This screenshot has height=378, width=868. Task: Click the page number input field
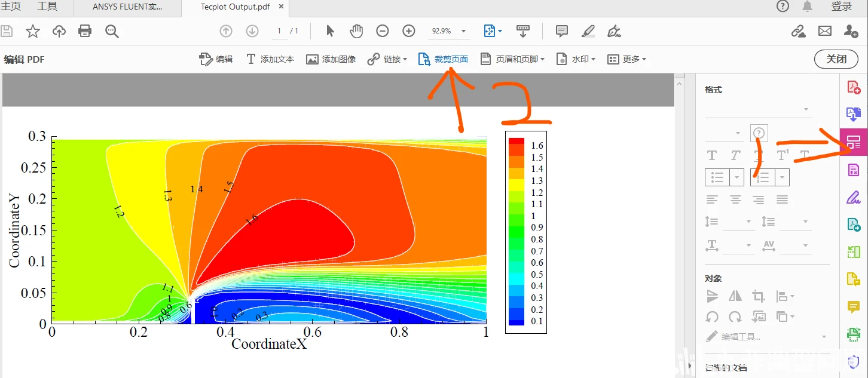[x=279, y=31]
